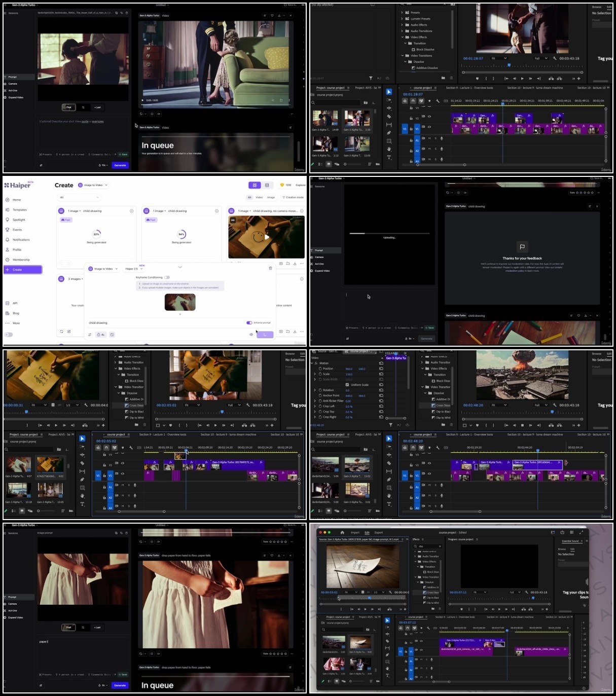Select the Hand tool in Mac Premiere window
616x696 pixels.
[x=387, y=668]
